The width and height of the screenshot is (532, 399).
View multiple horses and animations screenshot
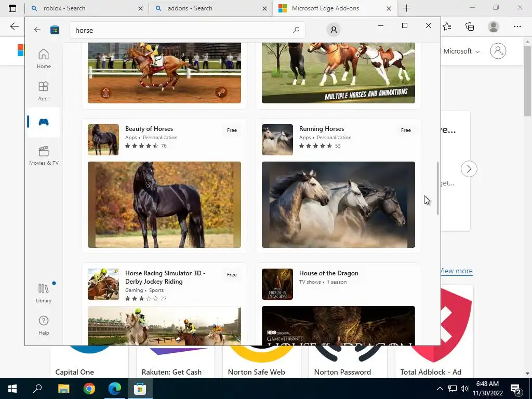[x=338, y=73]
